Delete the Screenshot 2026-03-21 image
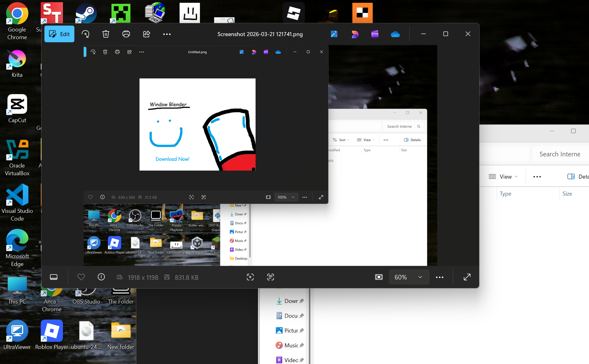Viewport: 589px width, 364px height. click(x=106, y=34)
